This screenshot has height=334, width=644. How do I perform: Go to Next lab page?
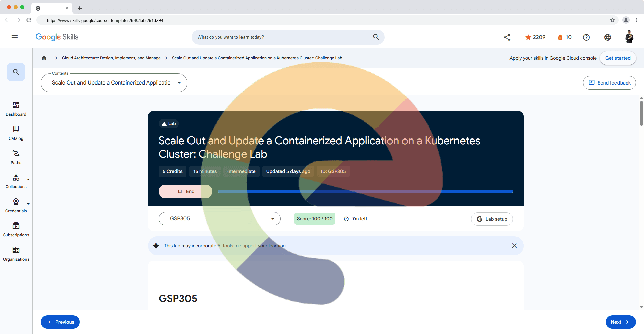621,322
